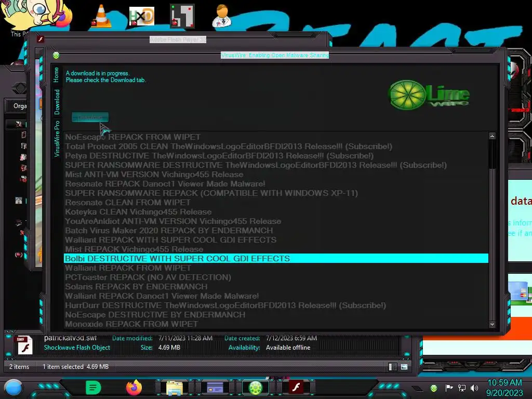Open network status tray icon

pos(462,388)
